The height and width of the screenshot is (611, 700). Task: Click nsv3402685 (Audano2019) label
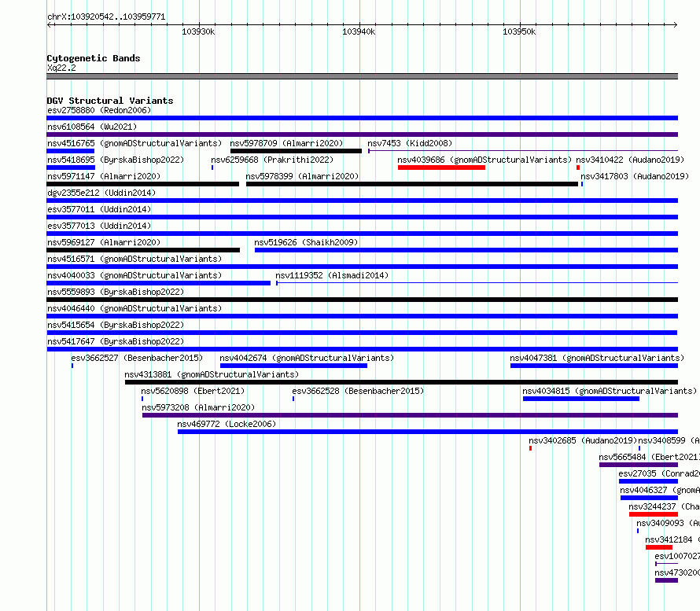point(583,440)
